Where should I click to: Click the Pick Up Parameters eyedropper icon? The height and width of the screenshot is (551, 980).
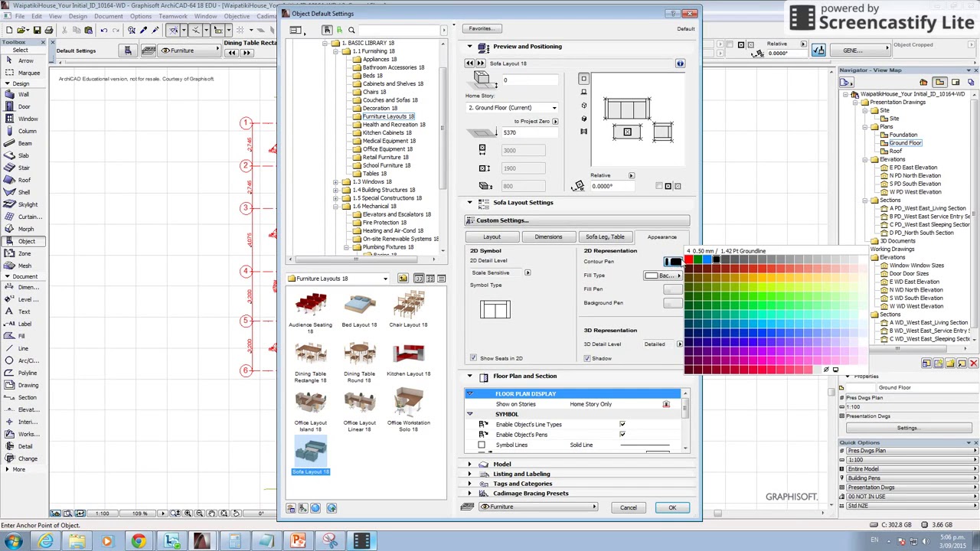[142, 30]
